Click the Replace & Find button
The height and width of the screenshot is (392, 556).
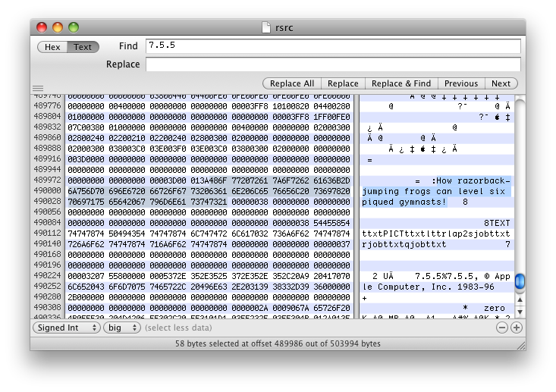401,83
